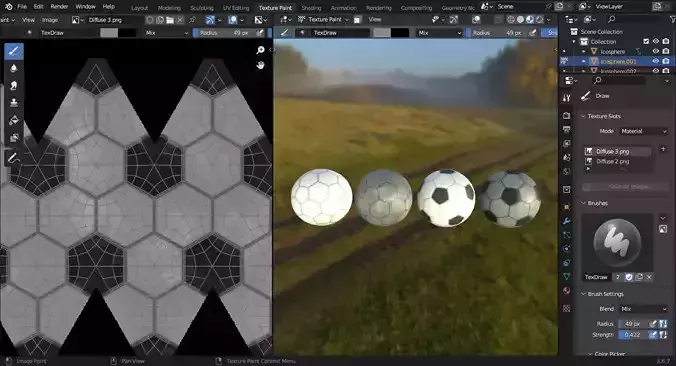Open the Particles properties tab
The width and height of the screenshot is (676, 366).
566,235
